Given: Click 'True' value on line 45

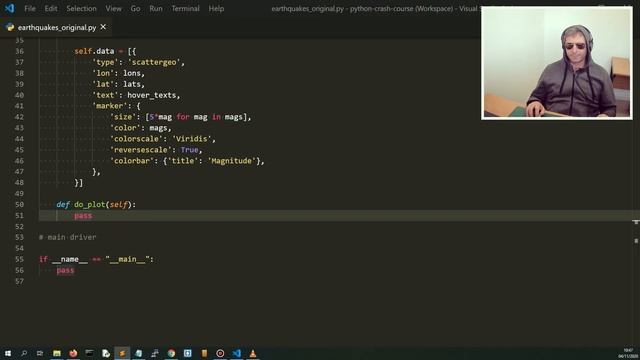Looking at the screenshot, I should [189, 150].
